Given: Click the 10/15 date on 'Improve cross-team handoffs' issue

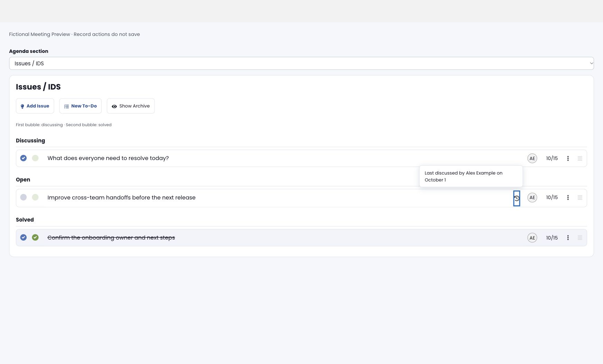Looking at the screenshot, I should click(552, 197).
